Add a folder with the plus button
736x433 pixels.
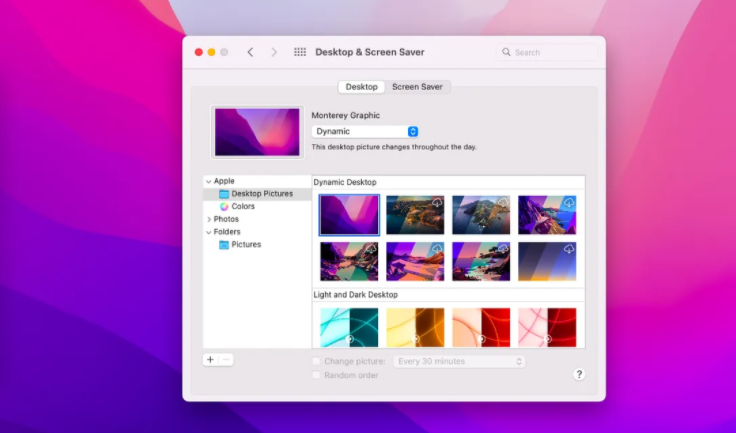210,360
